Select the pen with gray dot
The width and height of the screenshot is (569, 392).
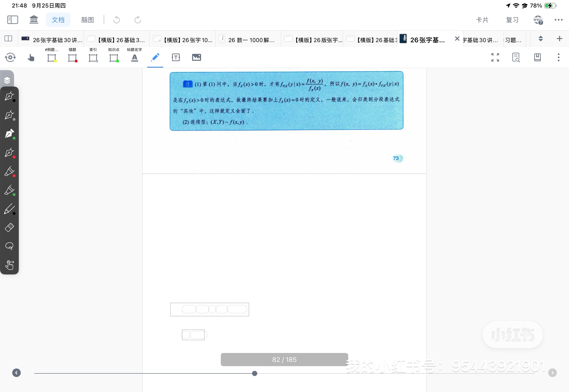[x=10, y=115]
